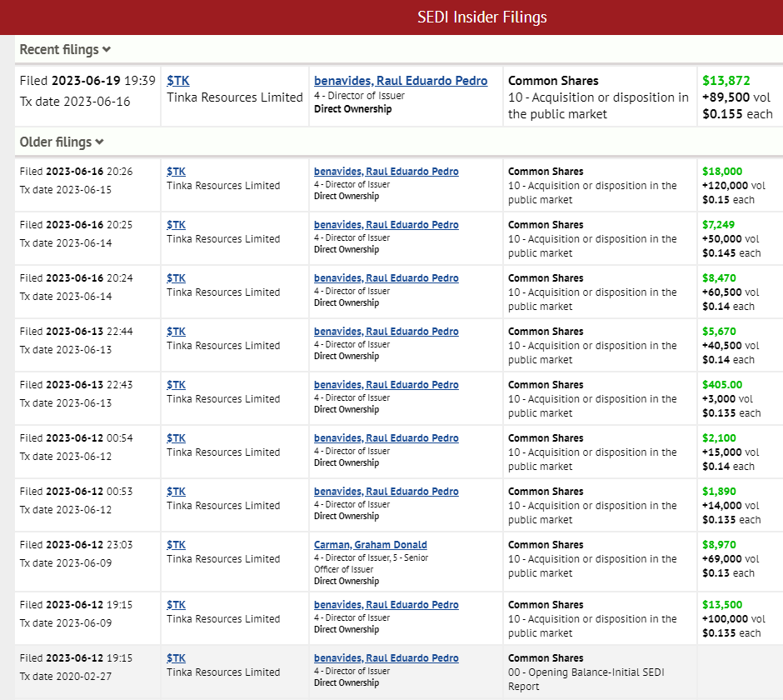
Task: Open $TK link in the Opening Balance row
Action: pos(177,658)
